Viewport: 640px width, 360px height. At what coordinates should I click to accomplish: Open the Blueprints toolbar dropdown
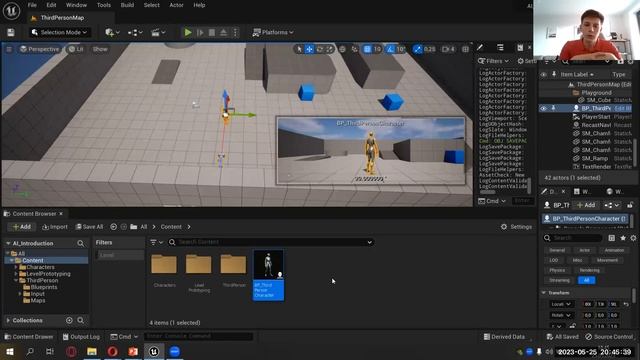click(x=134, y=32)
